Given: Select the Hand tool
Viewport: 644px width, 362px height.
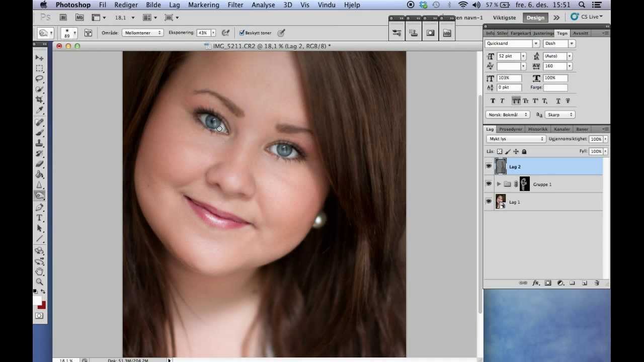Looking at the screenshot, I should [x=39, y=271].
